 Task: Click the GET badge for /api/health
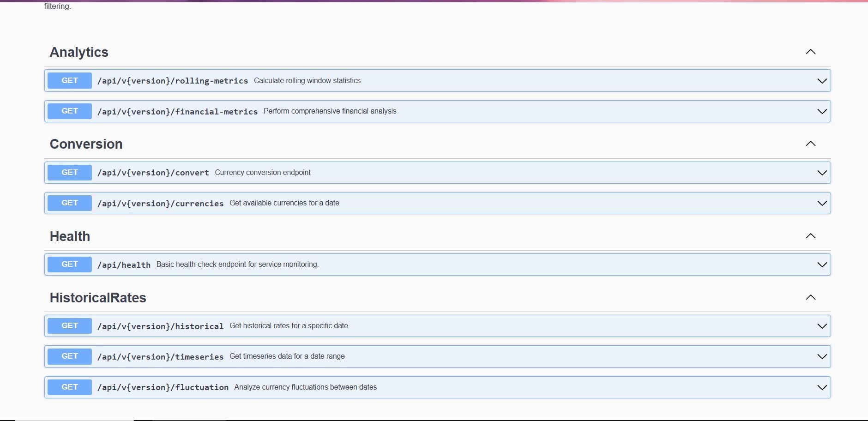69,264
